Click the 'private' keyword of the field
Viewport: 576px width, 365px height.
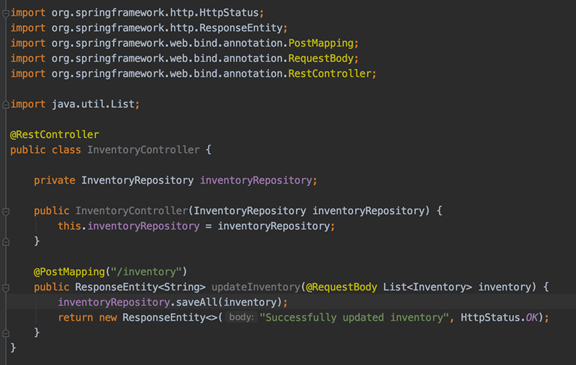(x=54, y=180)
